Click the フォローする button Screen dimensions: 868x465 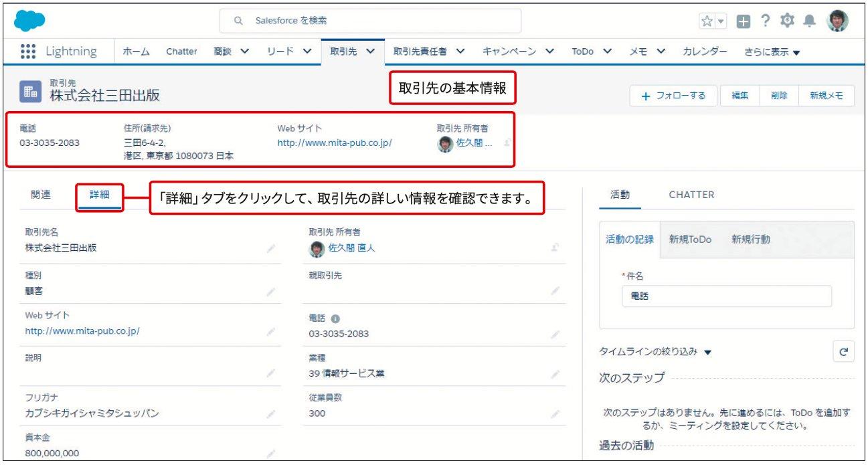(x=673, y=96)
